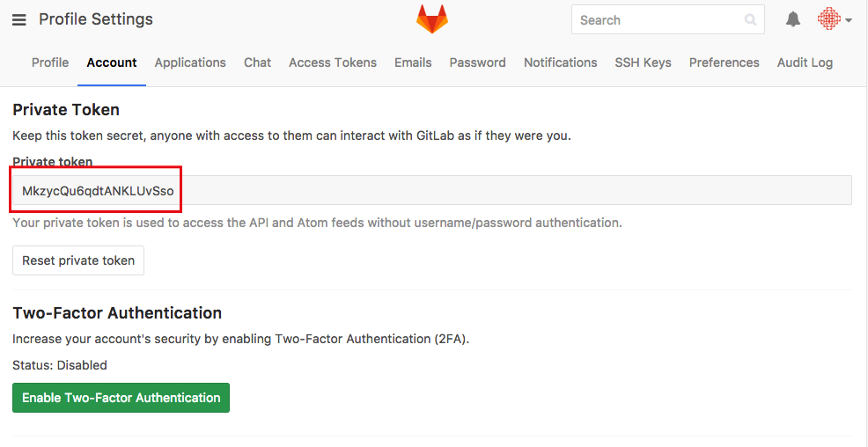868x447 pixels.
Task: Switch to the Profile tab
Action: 50,62
